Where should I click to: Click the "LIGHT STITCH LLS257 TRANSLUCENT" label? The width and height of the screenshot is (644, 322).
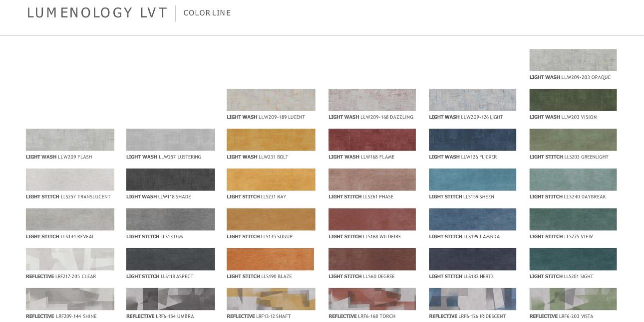[68, 197]
